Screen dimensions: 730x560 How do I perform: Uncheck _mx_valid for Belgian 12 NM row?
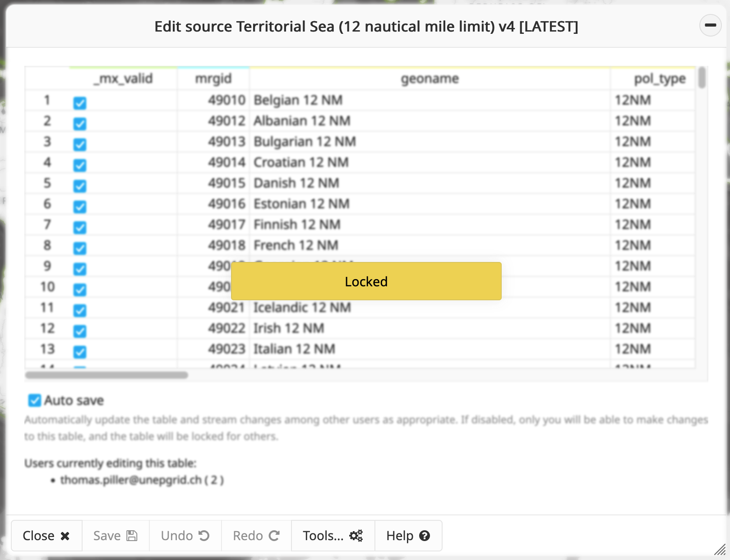pyautogui.click(x=80, y=103)
